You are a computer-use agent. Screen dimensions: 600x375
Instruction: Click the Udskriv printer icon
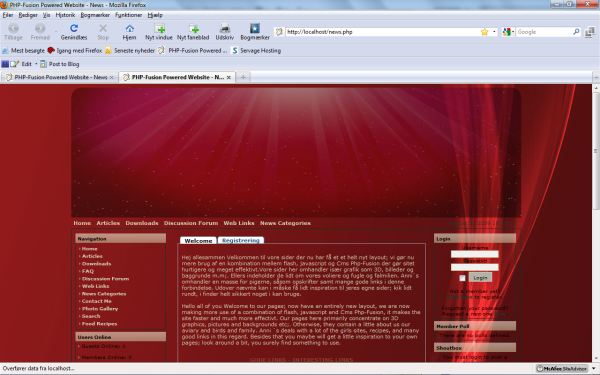[225, 28]
